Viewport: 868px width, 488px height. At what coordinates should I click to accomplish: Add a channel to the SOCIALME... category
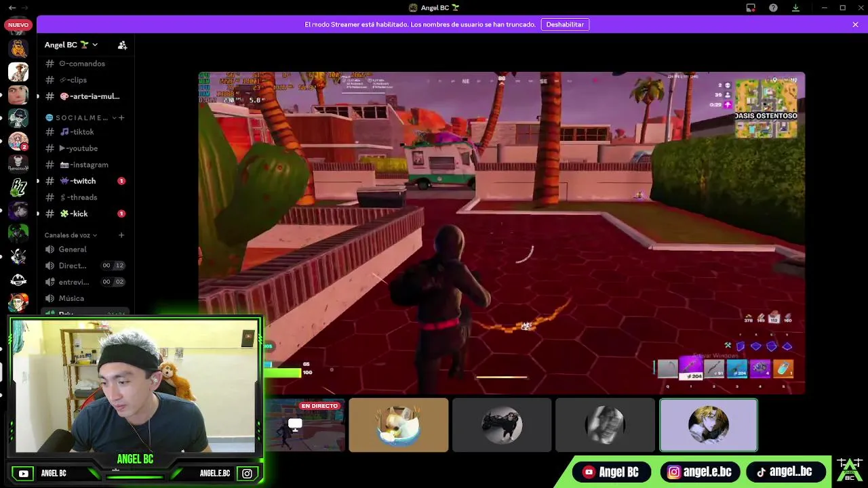click(x=121, y=118)
